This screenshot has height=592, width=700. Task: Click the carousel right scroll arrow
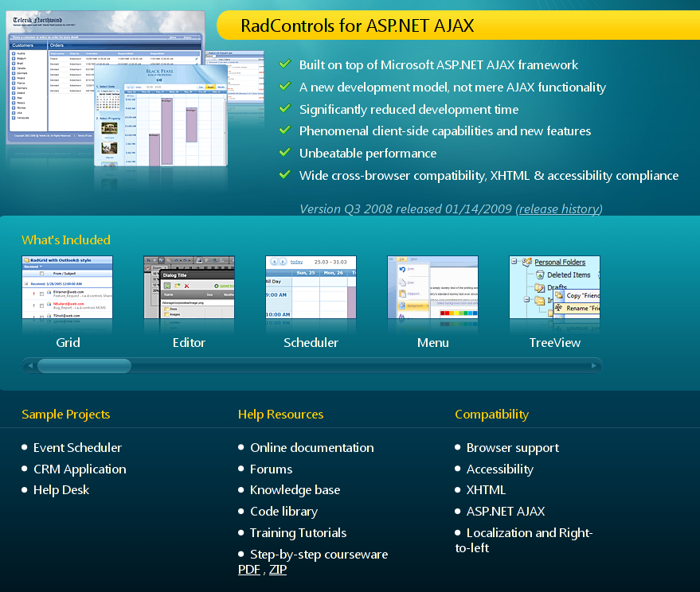pos(594,366)
